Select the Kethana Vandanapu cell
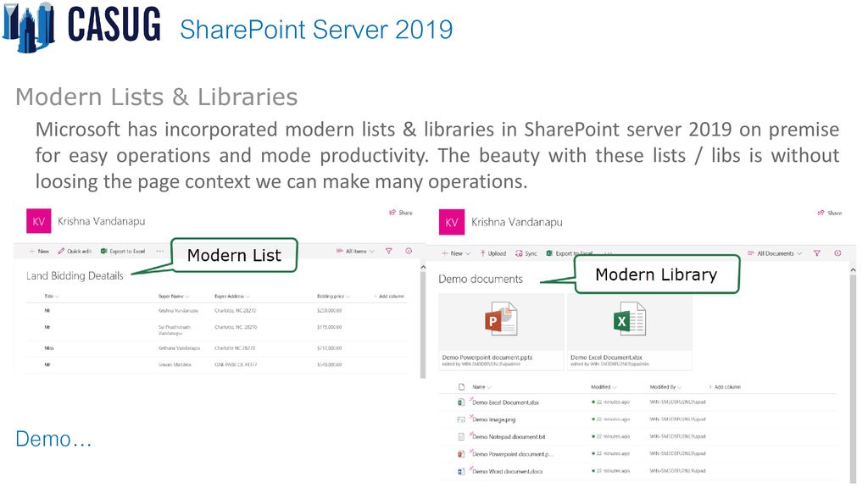This screenshot has width=868, height=488. click(x=179, y=348)
